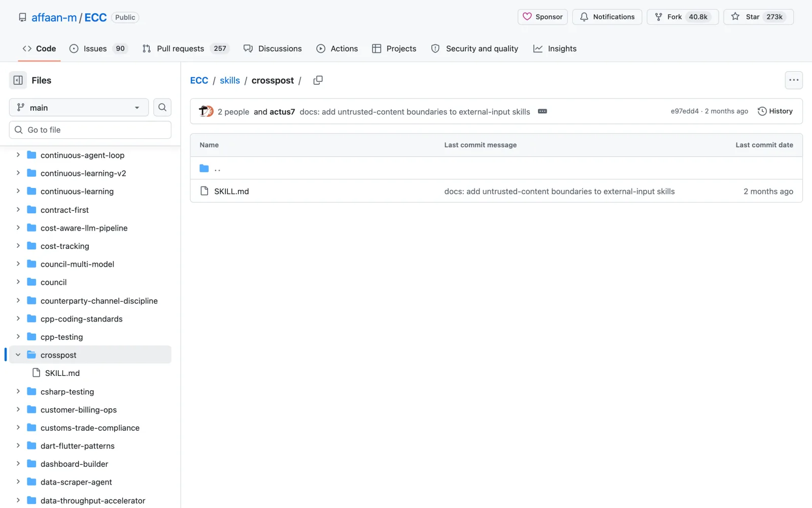Select the Code tab
The width and height of the screenshot is (812, 508).
pyautogui.click(x=39, y=49)
